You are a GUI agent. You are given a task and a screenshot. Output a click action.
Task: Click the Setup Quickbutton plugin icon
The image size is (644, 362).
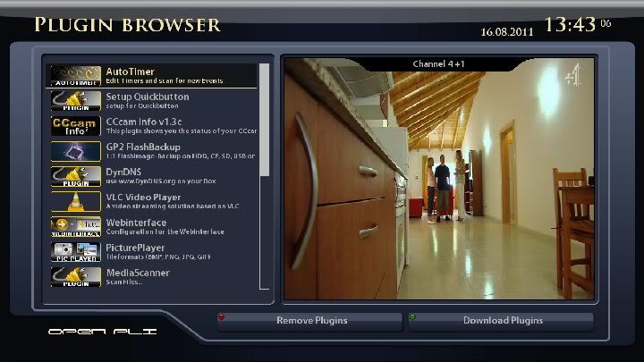[75, 101]
